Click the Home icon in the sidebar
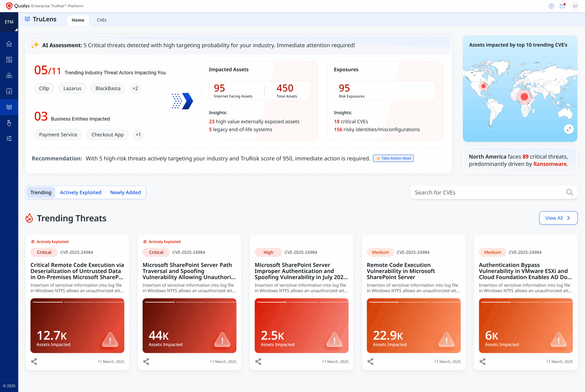Image resolution: width=585 pixels, height=392 pixels. 9,44
